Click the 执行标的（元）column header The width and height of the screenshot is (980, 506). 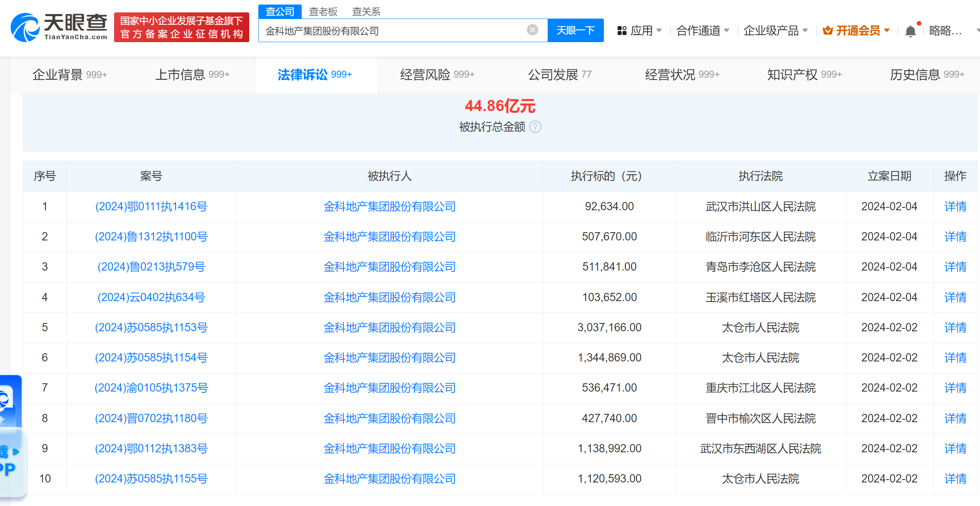coord(609,176)
